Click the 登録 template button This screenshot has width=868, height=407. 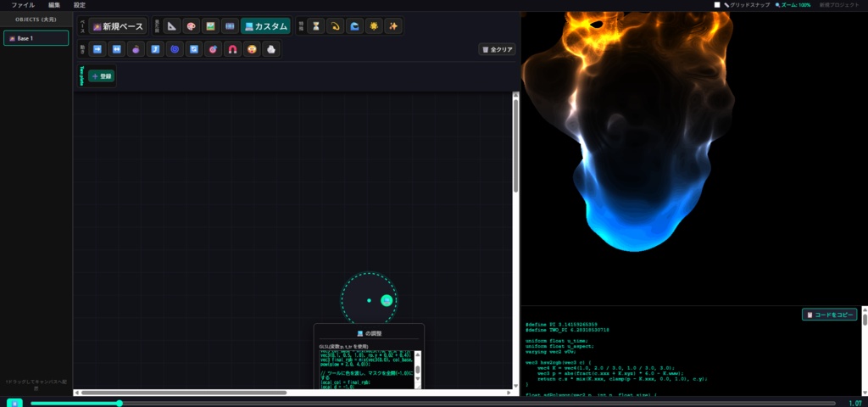point(102,75)
